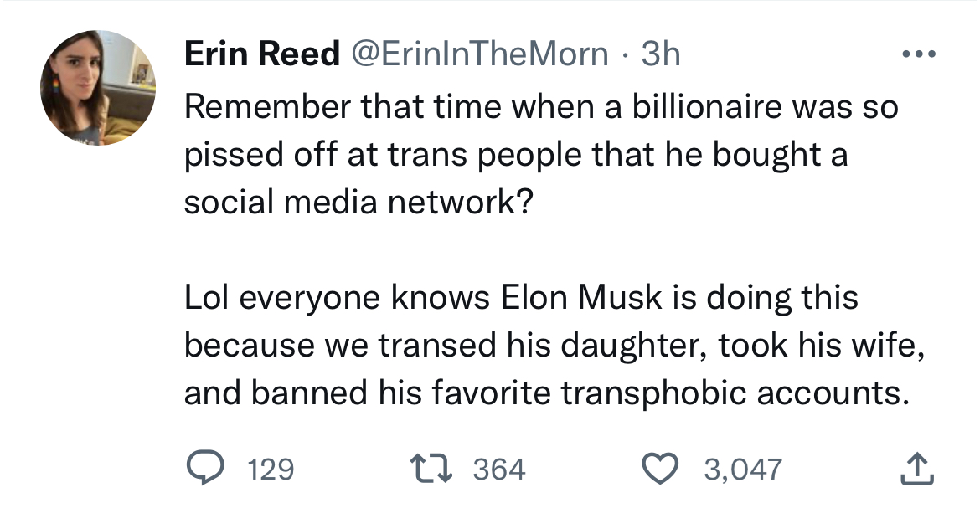Image resolution: width=980 pixels, height=508 pixels.
Task: Click the line starting "pissed off at trans"
Action: (515, 156)
